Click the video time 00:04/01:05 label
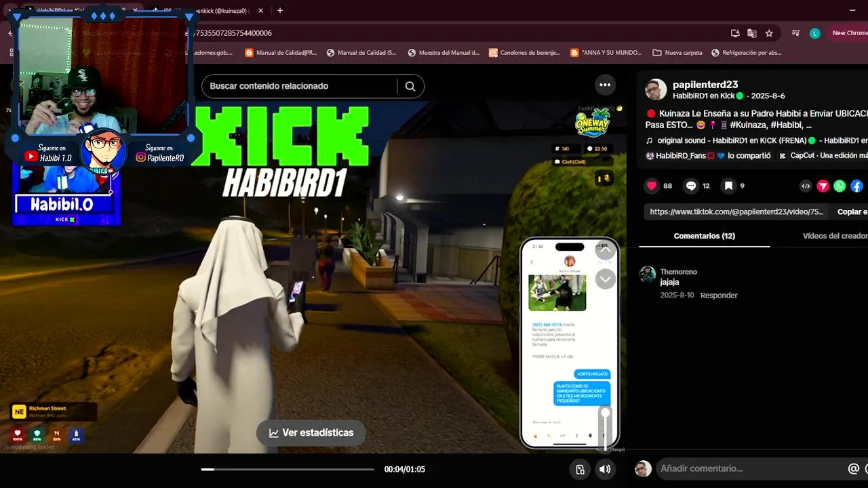868x488 pixels. (405, 469)
